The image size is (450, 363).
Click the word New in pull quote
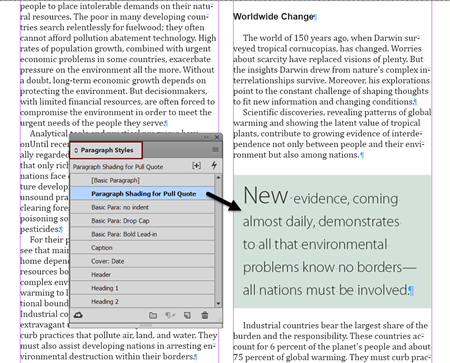[x=265, y=195]
